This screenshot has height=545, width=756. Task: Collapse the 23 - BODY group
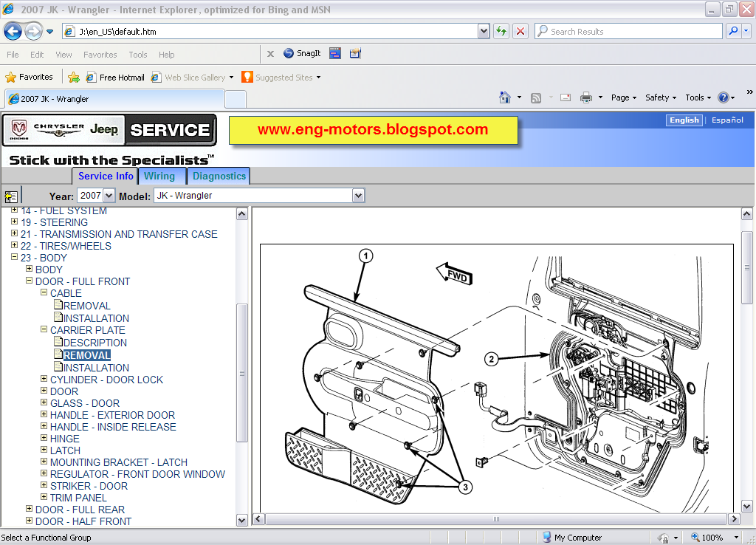click(14, 257)
